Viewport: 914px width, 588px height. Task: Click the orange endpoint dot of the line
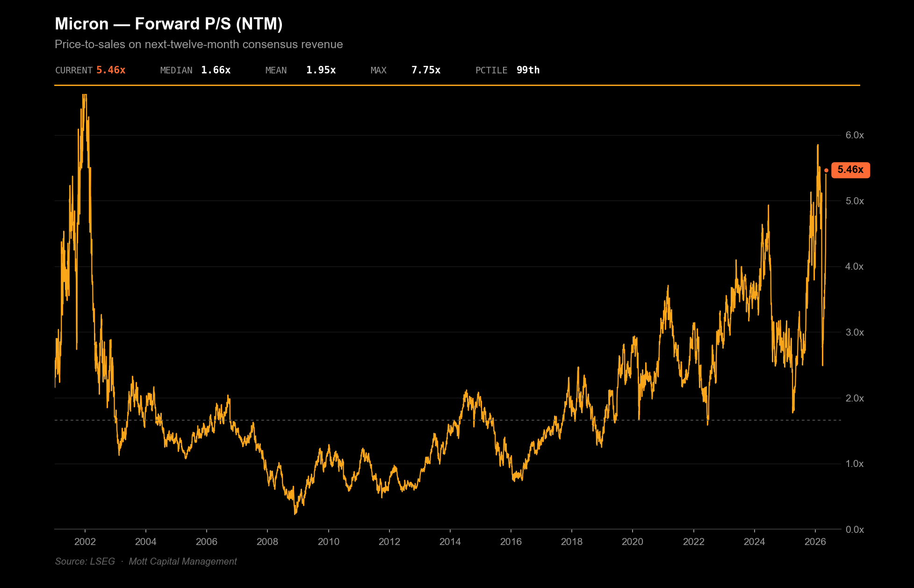(x=826, y=171)
